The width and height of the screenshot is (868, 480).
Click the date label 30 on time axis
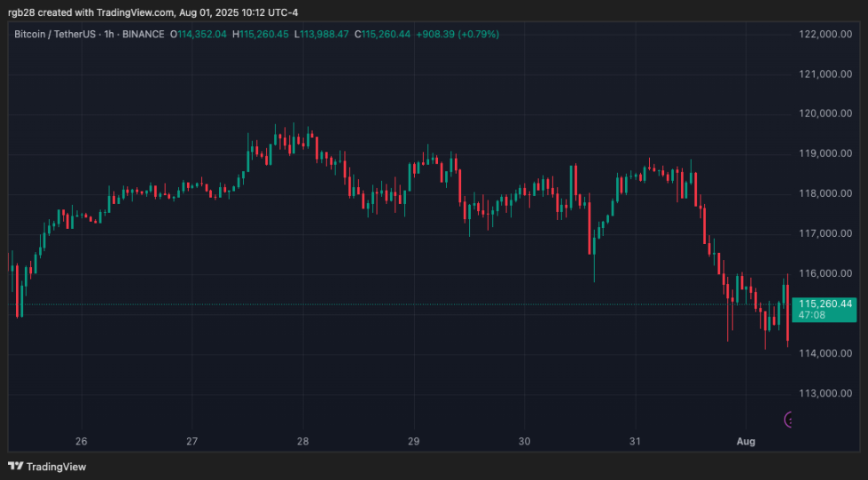[525, 441]
